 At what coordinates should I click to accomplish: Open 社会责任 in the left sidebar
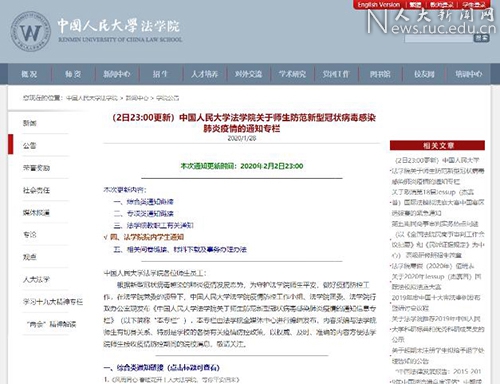pos(36,190)
